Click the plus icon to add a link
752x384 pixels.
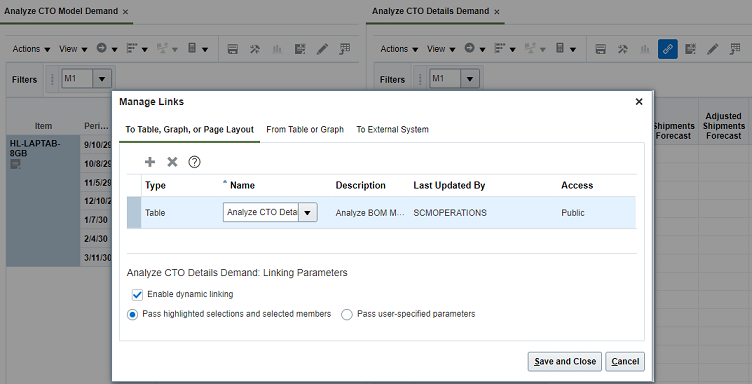click(150, 162)
